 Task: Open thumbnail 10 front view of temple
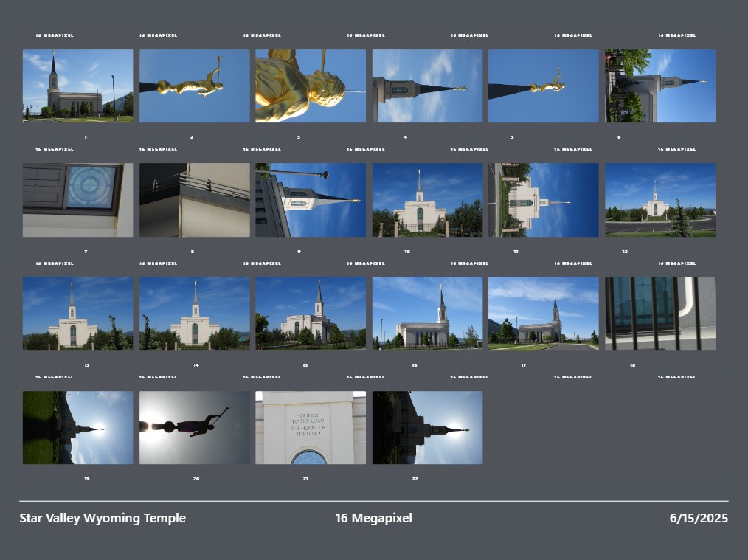427,200
